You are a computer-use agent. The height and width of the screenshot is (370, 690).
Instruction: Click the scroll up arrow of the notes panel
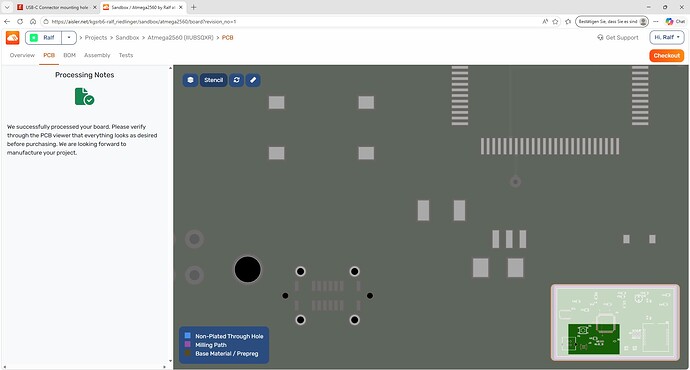pyautogui.click(x=171, y=68)
